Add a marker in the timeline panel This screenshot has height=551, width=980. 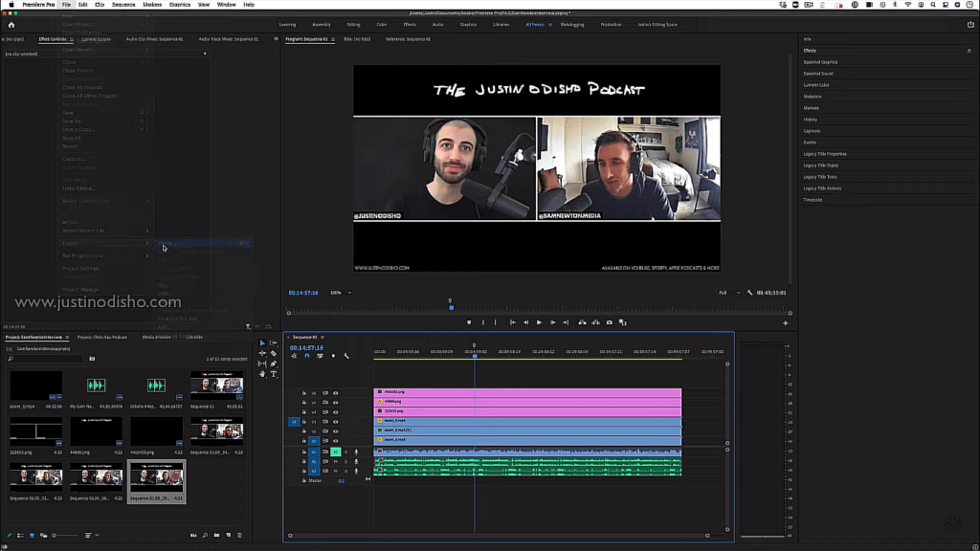[333, 356]
